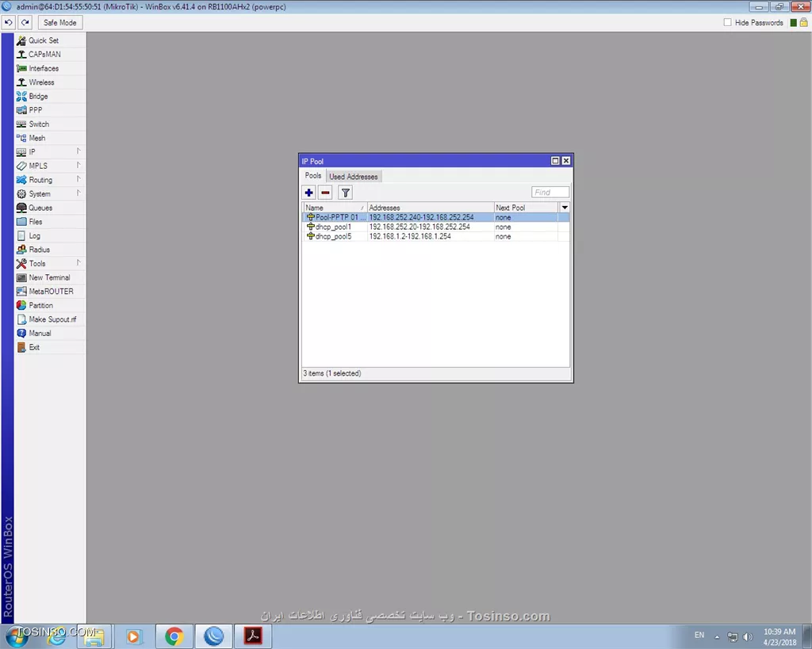Viewport: 812px width, 649px height.
Task: Open the Manual
Action: (50, 334)
